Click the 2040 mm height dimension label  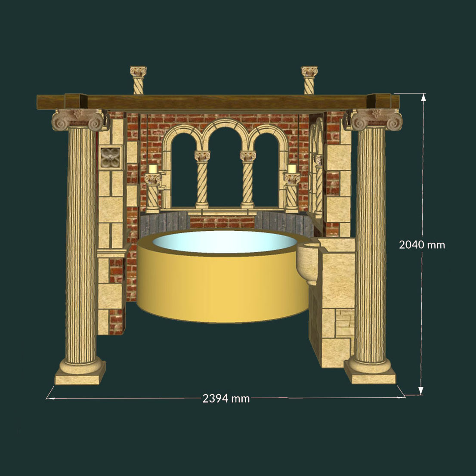pos(421,244)
